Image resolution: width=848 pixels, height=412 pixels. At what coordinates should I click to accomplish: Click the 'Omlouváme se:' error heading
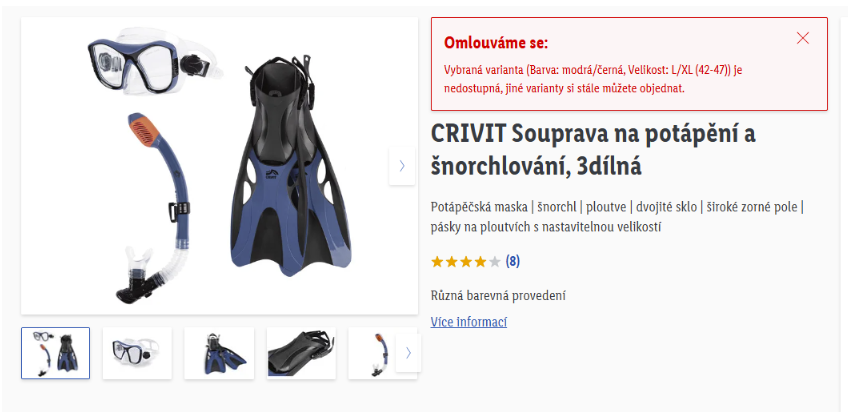(x=496, y=43)
